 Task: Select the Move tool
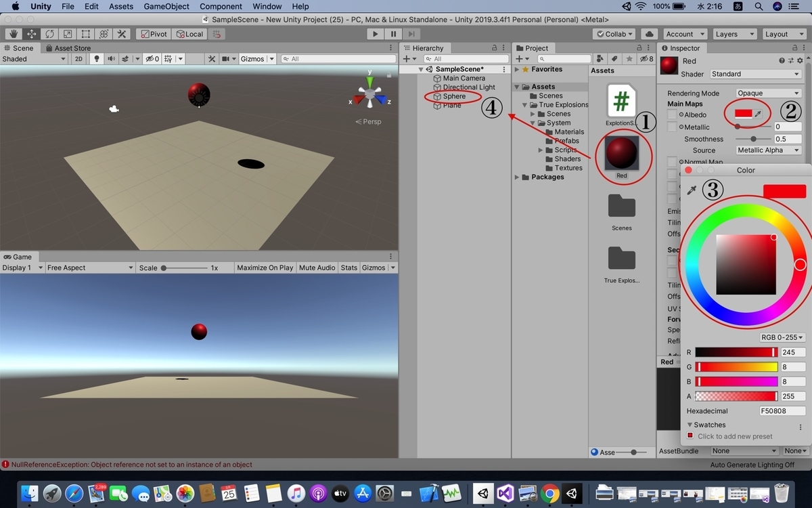point(32,34)
